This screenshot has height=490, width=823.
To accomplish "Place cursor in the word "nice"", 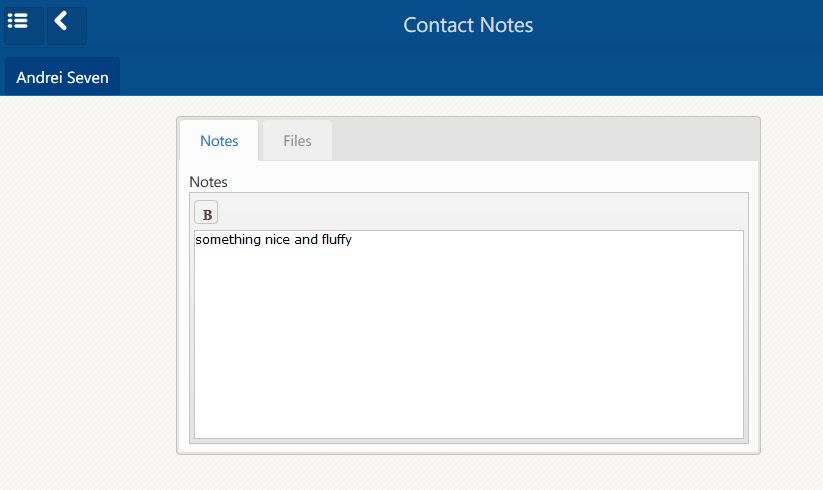I will pyautogui.click(x=277, y=240).
